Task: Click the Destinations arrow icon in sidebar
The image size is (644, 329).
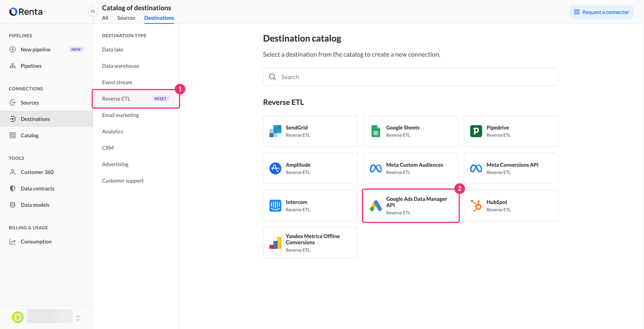Action: (13, 119)
